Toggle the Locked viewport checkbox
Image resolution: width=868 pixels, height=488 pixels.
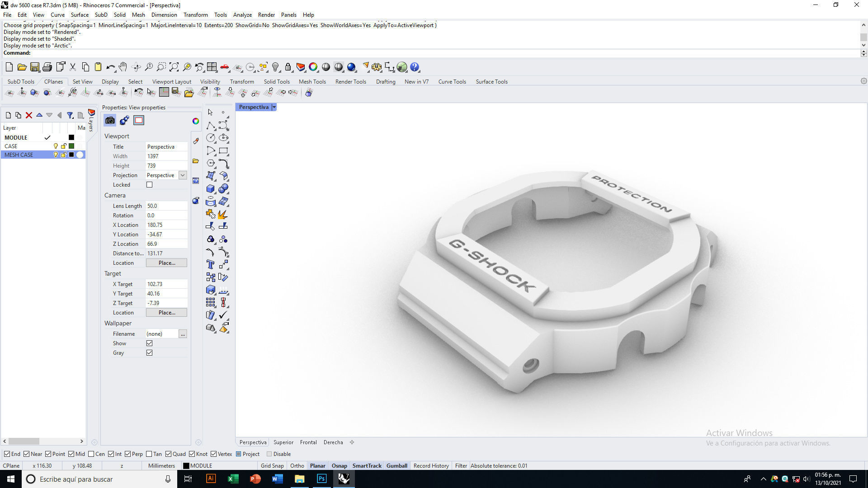(150, 185)
